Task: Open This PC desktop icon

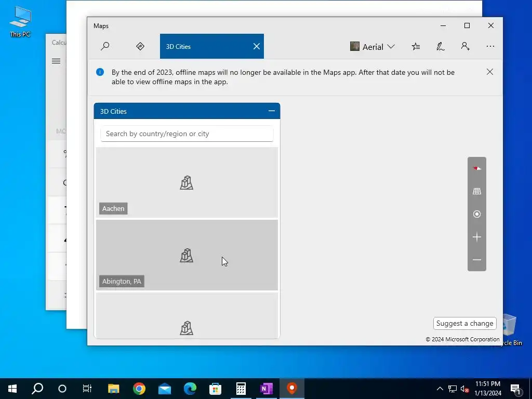Action: click(20, 21)
